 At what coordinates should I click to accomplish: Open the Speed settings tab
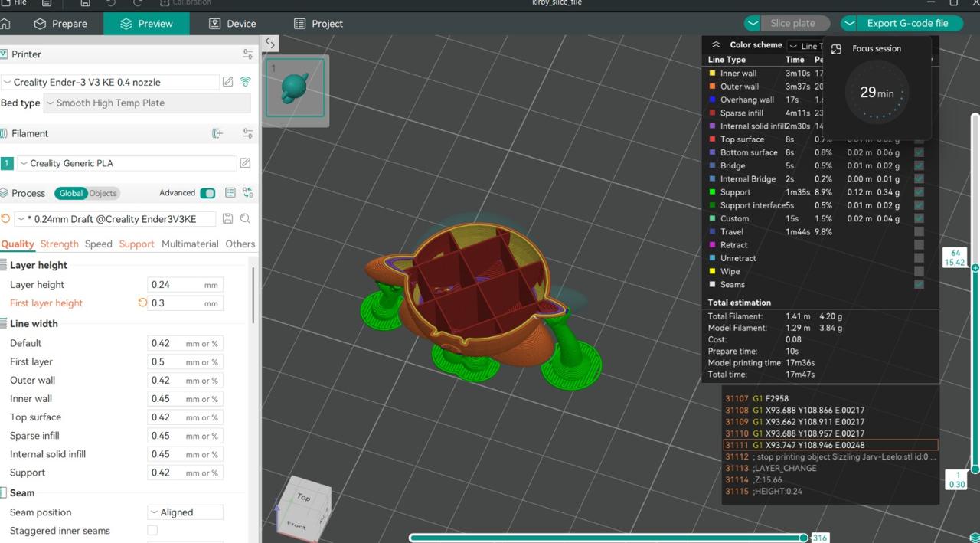99,244
